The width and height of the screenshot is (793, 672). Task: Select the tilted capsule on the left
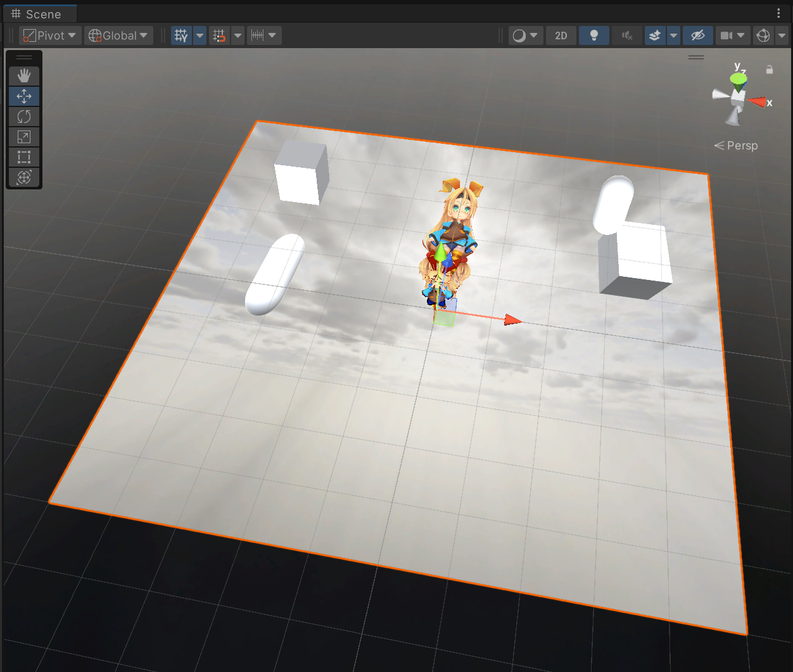click(274, 275)
